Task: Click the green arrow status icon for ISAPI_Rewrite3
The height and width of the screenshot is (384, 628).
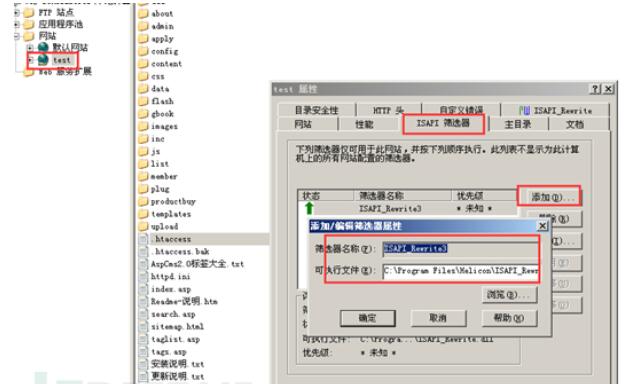Action: tap(309, 208)
